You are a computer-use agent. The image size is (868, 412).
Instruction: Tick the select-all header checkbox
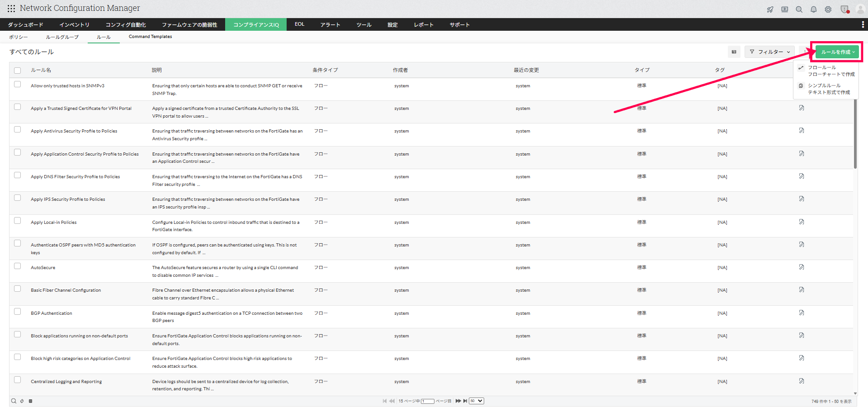tap(18, 71)
